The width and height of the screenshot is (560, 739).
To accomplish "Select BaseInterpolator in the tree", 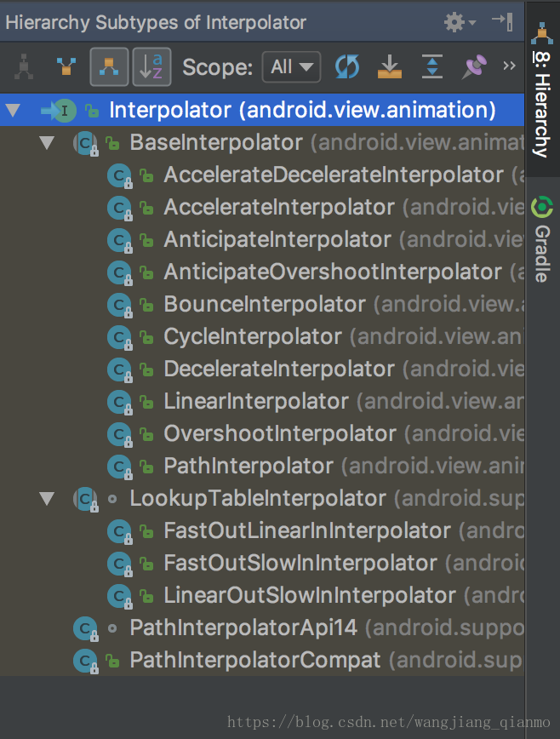I will pos(262,143).
